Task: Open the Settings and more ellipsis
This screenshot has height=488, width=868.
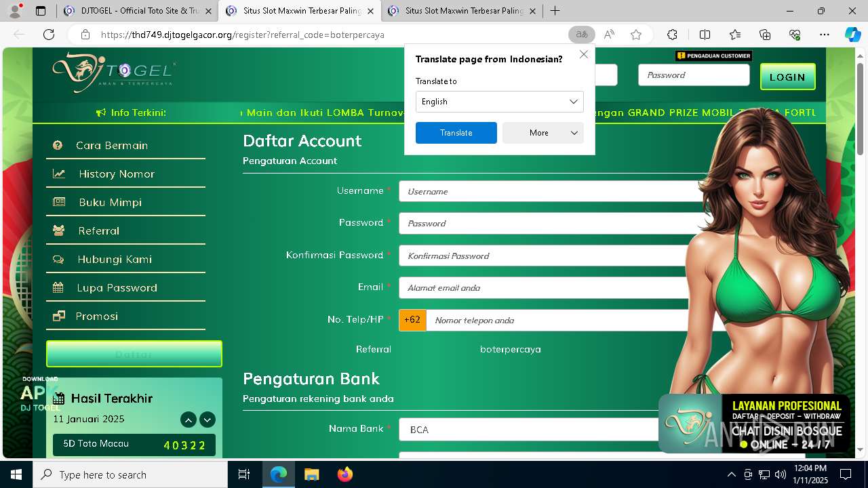Action: tap(824, 35)
